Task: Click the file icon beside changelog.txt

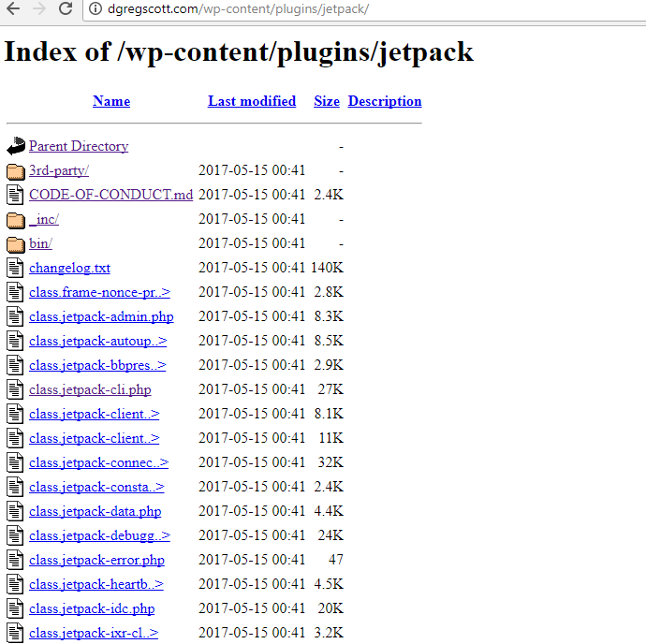Action: click(x=15, y=268)
